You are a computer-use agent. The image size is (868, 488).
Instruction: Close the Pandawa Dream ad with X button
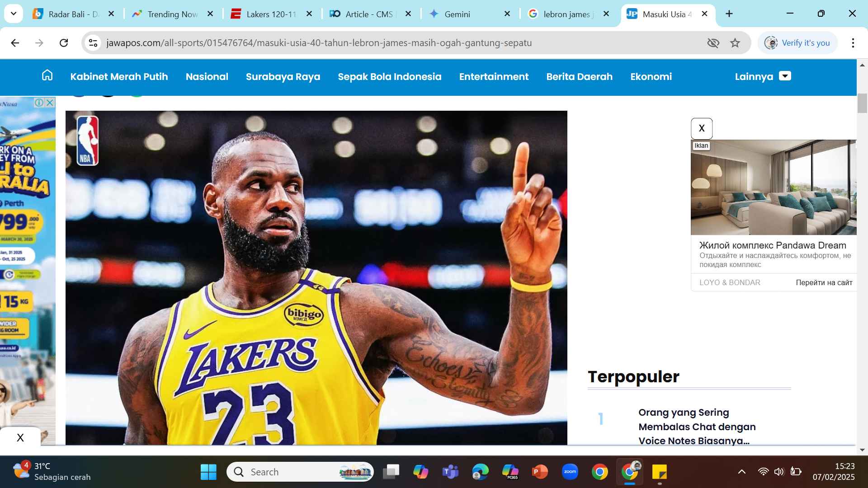702,128
